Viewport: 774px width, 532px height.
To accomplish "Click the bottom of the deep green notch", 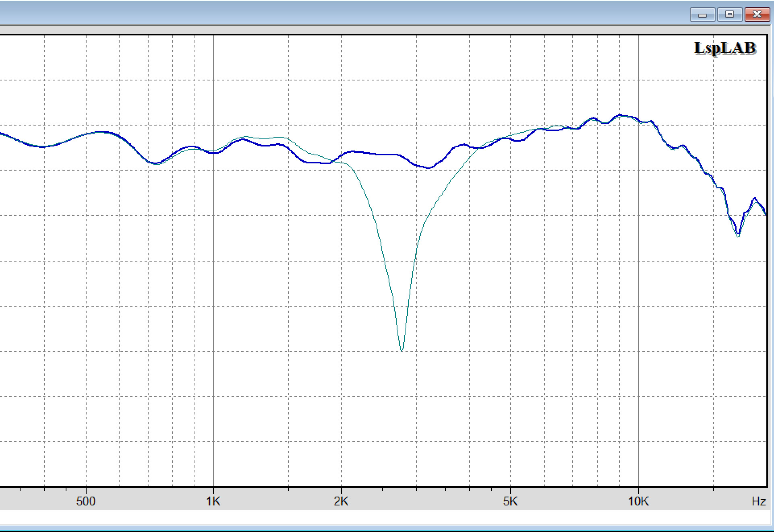I will (401, 350).
